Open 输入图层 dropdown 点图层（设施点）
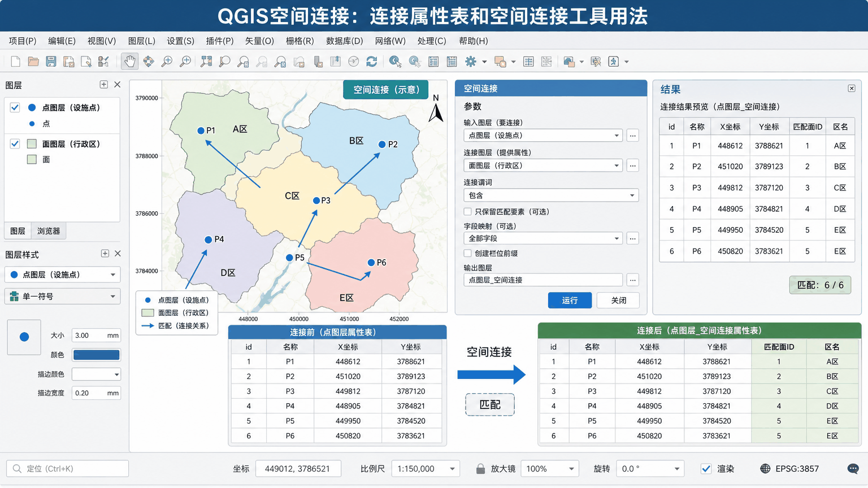The height and width of the screenshot is (488, 868). 543,136
